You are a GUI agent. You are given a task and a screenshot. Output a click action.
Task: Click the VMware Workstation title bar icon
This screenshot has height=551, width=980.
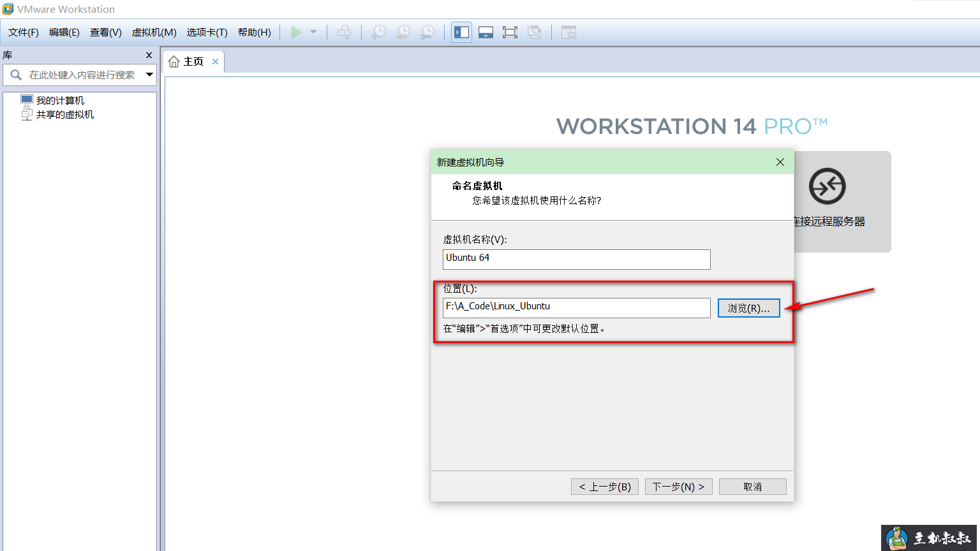pos(8,9)
